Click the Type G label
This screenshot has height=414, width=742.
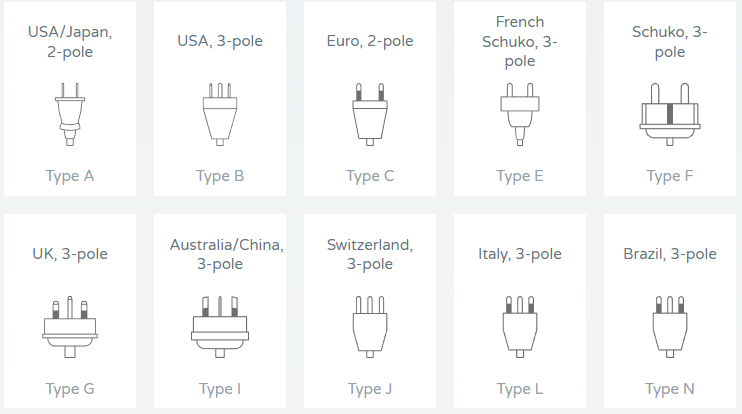[x=70, y=389]
